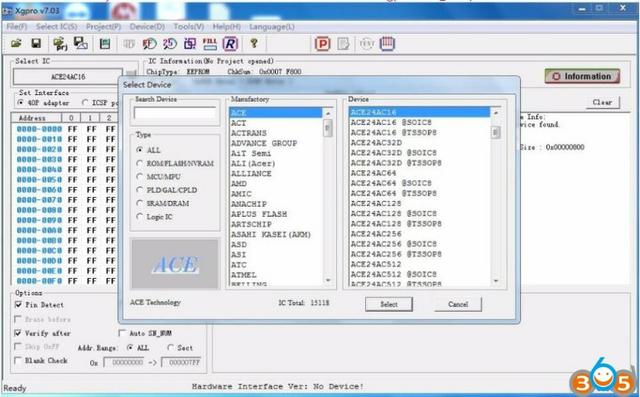Click the purple square toolbar icon left of FILL

point(190,44)
